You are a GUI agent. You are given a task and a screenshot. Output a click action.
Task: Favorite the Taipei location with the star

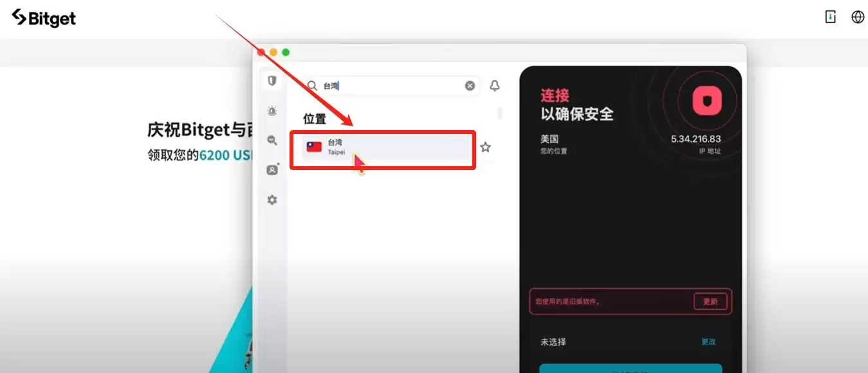pyautogui.click(x=485, y=147)
